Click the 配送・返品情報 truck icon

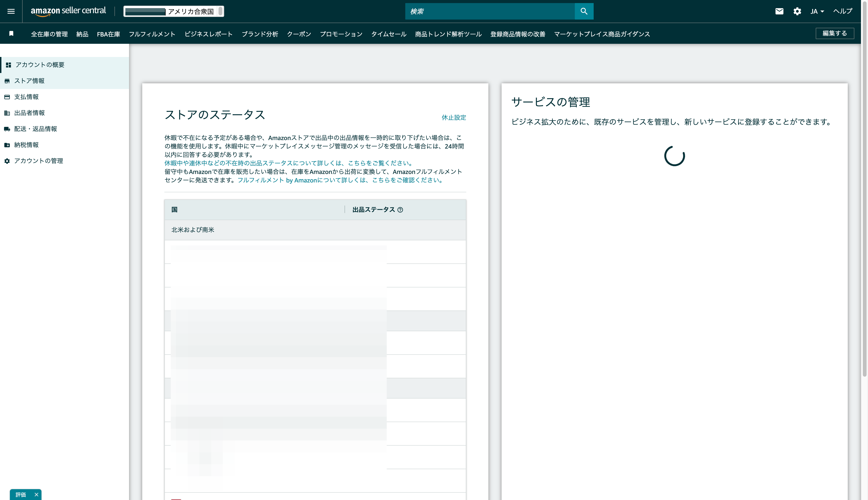coord(7,129)
